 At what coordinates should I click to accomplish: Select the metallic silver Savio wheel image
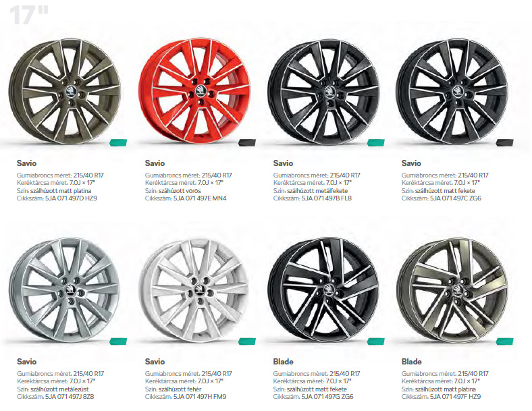(x=64, y=290)
